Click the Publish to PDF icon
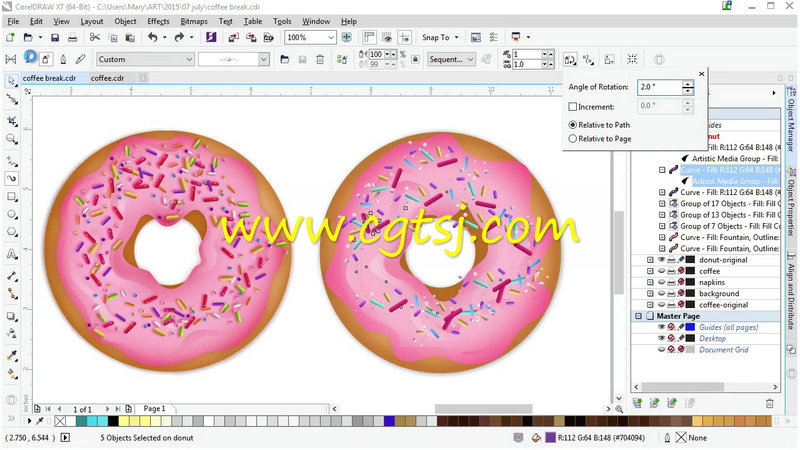This screenshot has width=800, height=450. click(x=268, y=37)
